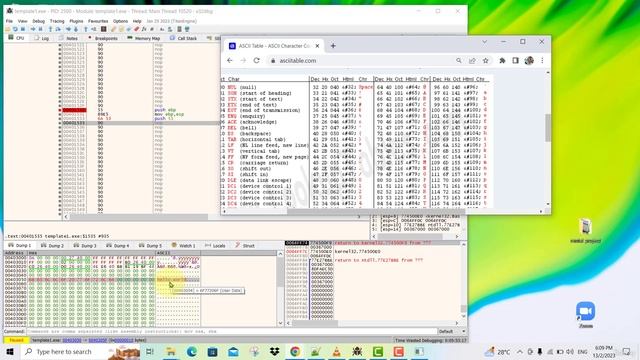Viewport: 640px width, 360px height.
Task: Click the Check for updates toolbar icon
Action: tap(187, 29)
